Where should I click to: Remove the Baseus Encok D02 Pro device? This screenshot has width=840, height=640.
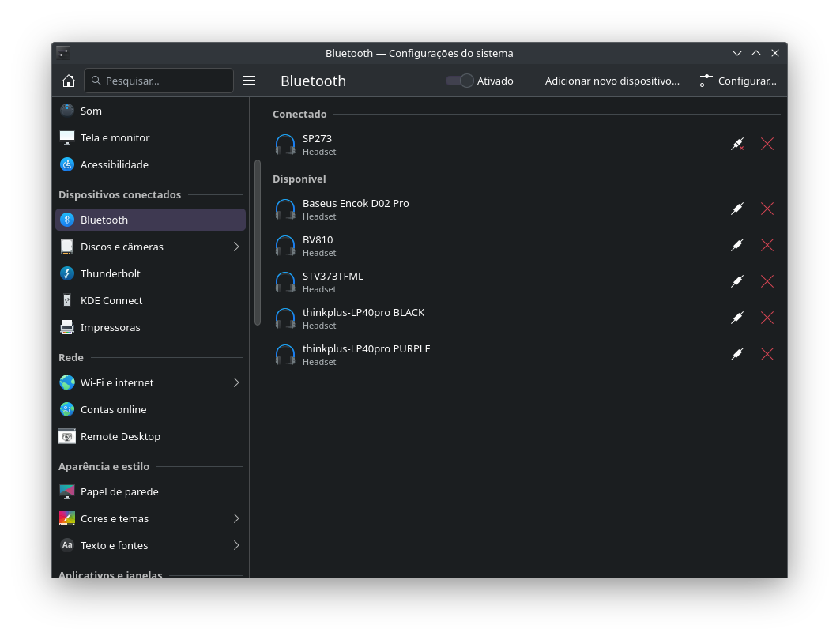[x=767, y=209]
